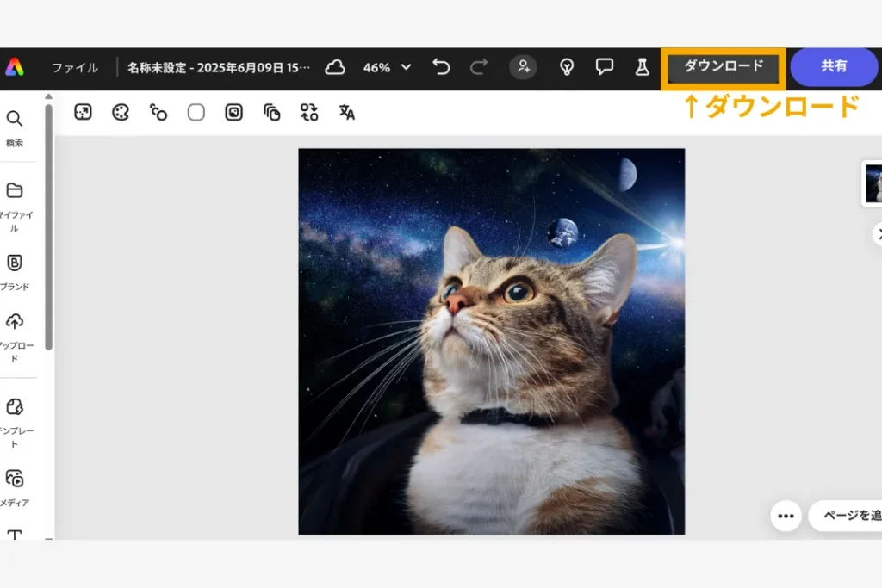Click the Adobe Express home logo
882x588 pixels.
[15, 67]
